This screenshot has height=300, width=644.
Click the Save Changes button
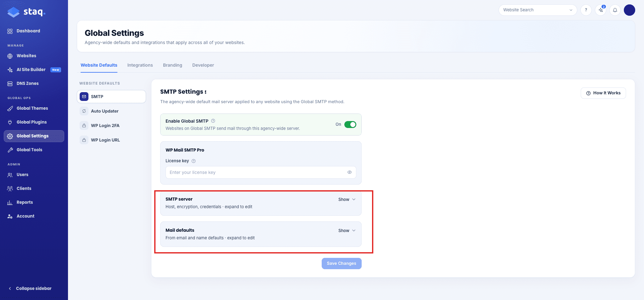click(342, 264)
